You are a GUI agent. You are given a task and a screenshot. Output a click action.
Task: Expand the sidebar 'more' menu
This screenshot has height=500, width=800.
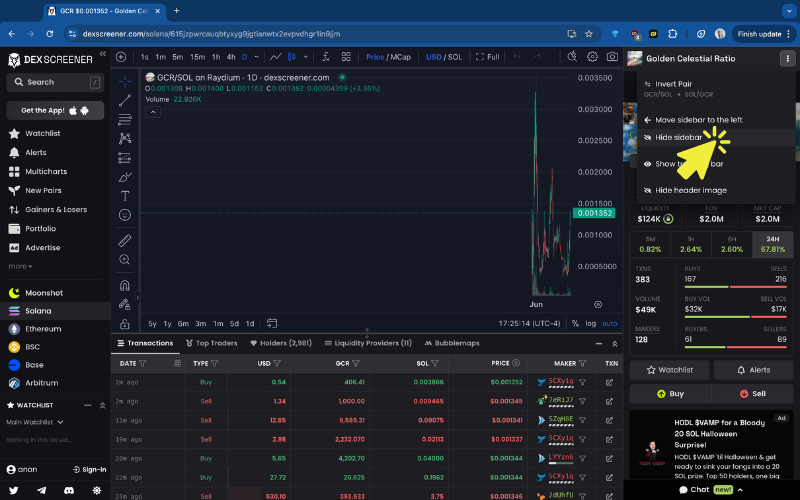pyautogui.click(x=20, y=266)
